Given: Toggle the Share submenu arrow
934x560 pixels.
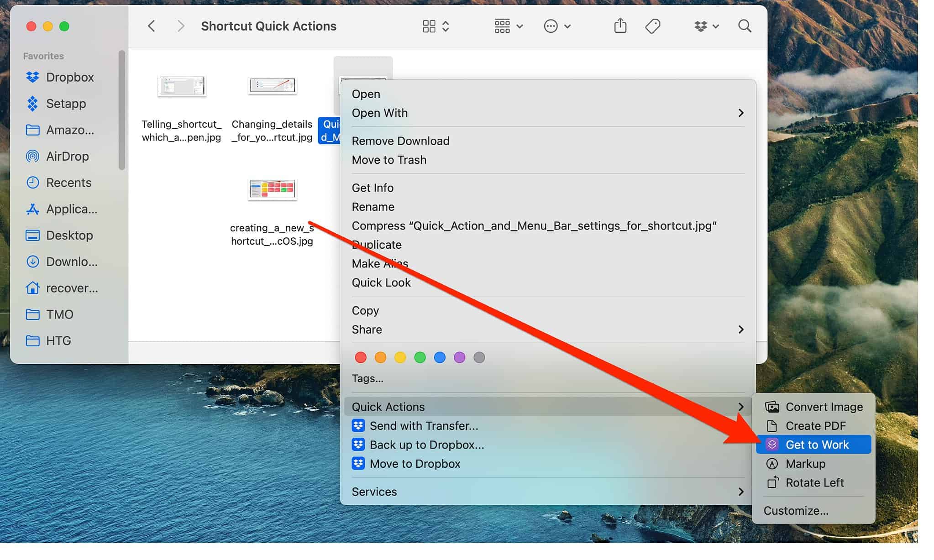Looking at the screenshot, I should pos(740,330).
